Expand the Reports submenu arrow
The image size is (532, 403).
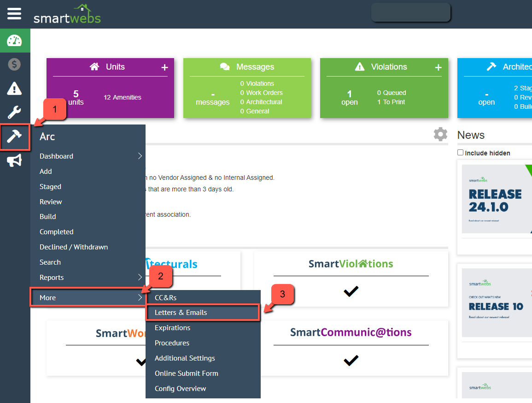pos(140,278)
